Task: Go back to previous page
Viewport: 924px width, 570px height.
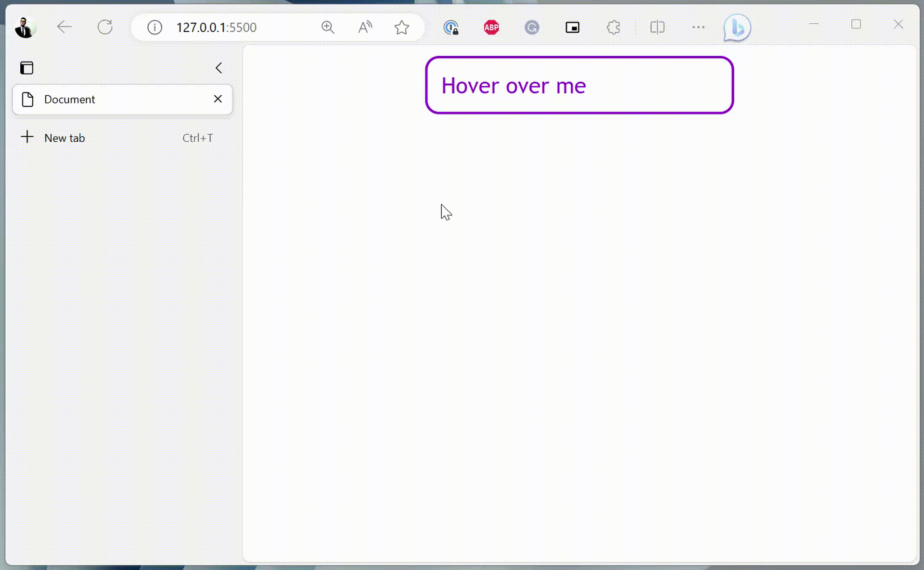Action: point(64,27)
